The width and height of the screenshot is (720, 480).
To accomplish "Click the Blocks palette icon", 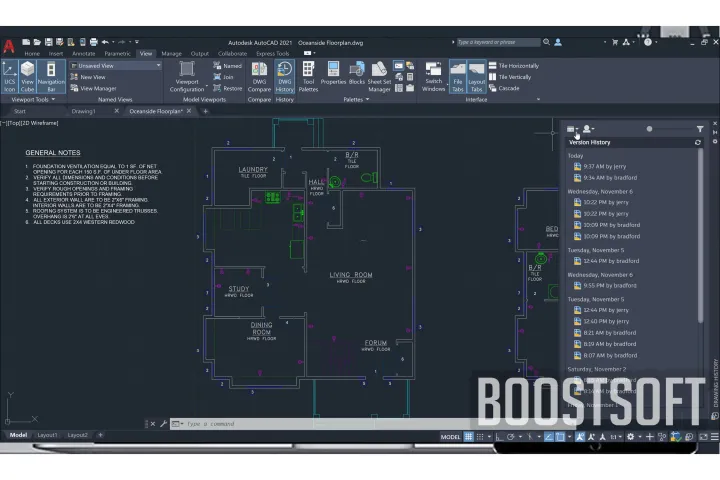I will [356, 73].
